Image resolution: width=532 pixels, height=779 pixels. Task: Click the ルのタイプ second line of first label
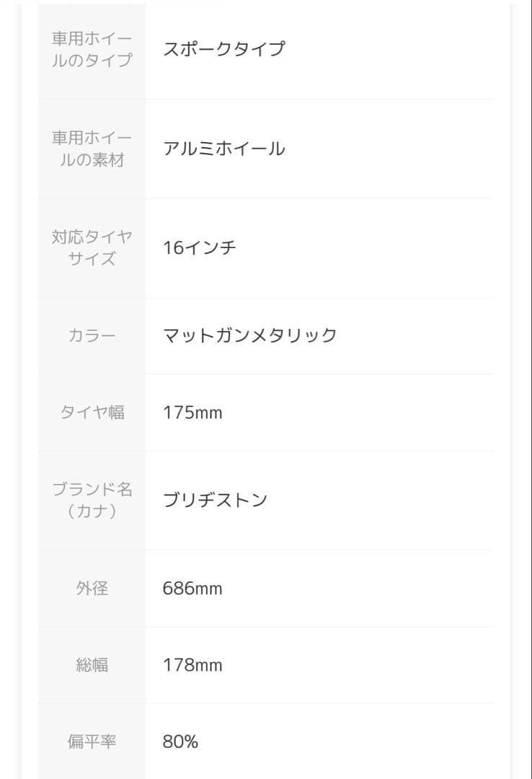pos(92,61)
